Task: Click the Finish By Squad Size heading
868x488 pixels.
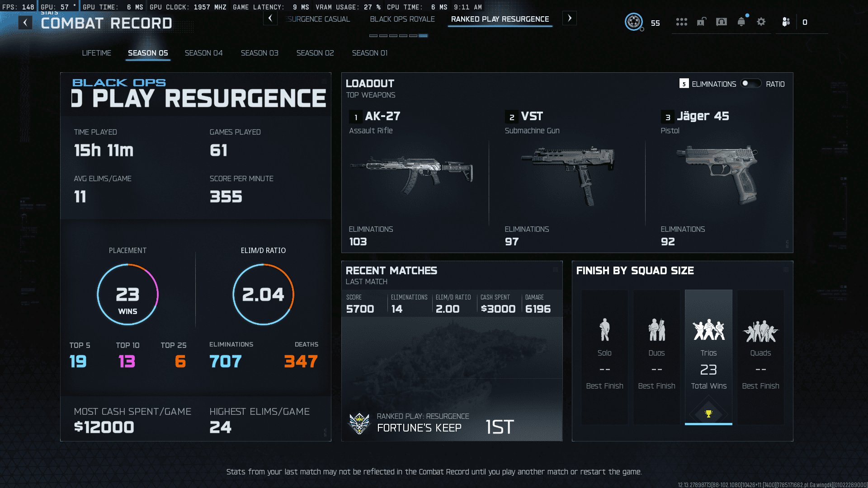Action: point(635,270)
